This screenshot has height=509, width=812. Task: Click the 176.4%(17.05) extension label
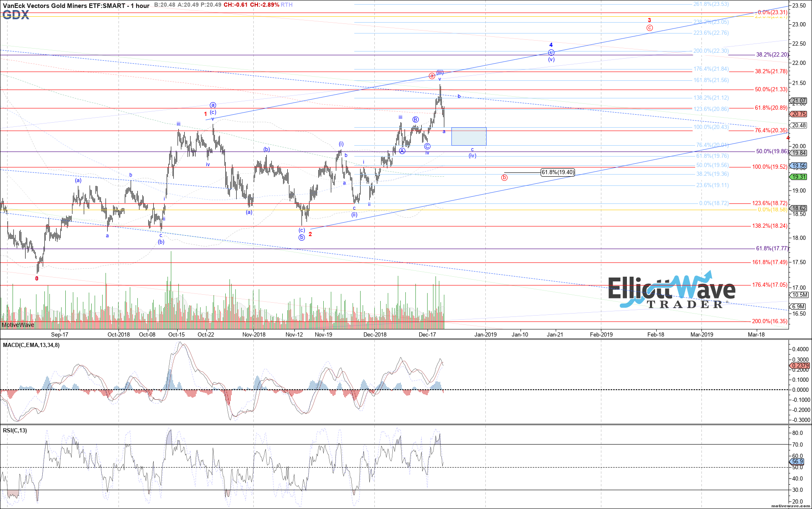pyautogui.click(x=770, y=285)
